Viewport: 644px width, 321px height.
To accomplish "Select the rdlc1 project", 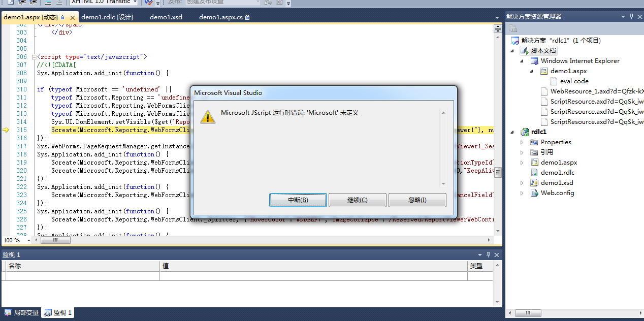I will pyautogui.click(x=539, y=132).
